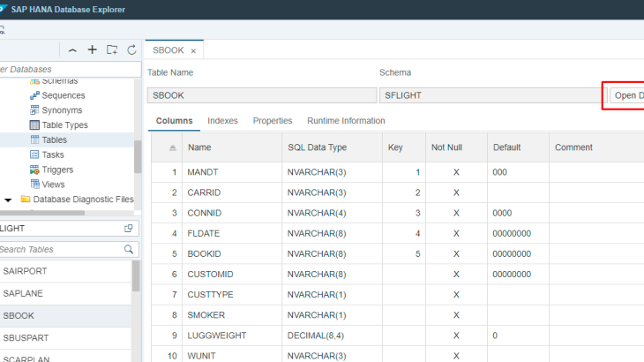This screenshot has height=362, width=644.
Task: Select the BOOKID column row
Action: tap(398, 254)
